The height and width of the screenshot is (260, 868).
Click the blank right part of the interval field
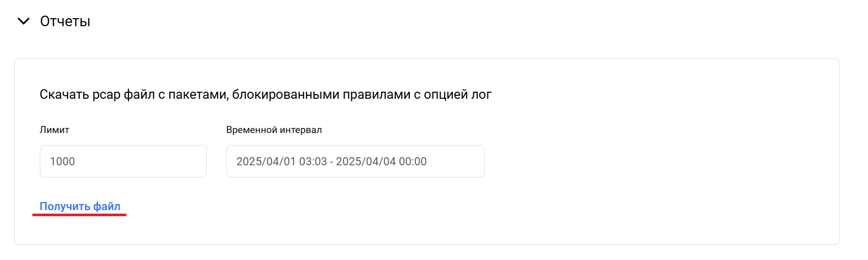pyautogui.click(x=456, y=161)
